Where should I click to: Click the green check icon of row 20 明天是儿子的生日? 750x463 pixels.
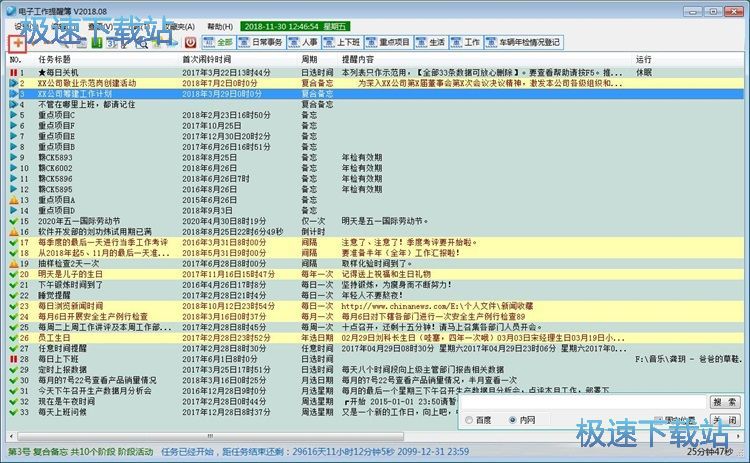[x=13, y=274]
